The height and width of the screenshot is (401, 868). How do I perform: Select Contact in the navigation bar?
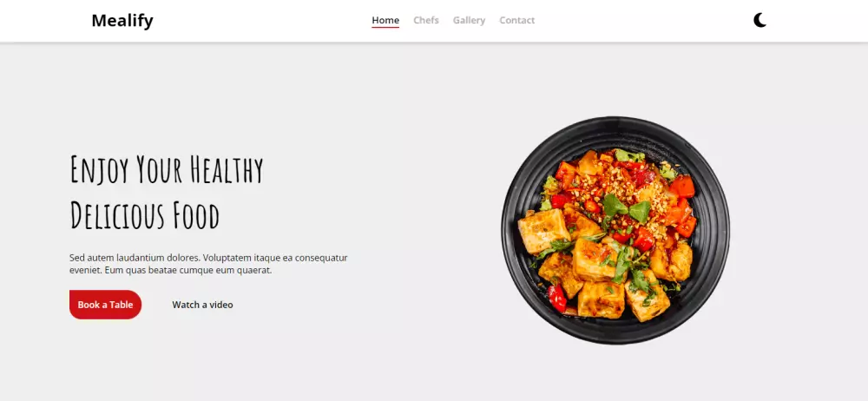pyautogui.click(x=517, y=21)
